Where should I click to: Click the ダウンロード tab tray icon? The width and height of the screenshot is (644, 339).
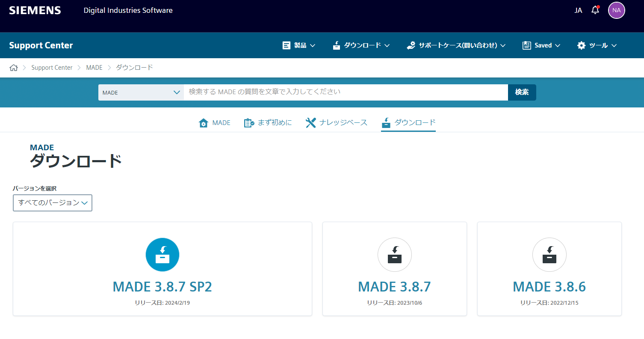pyautogui.click(x=386, y=123)
